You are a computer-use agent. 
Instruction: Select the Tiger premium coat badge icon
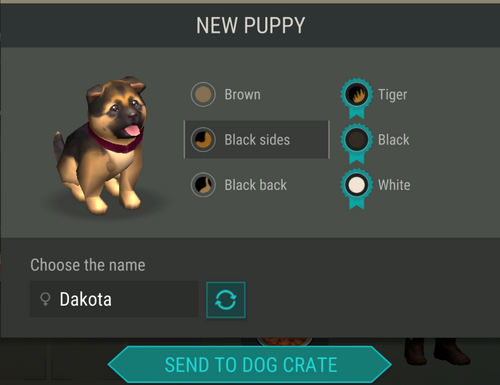(x=356, y=98)
